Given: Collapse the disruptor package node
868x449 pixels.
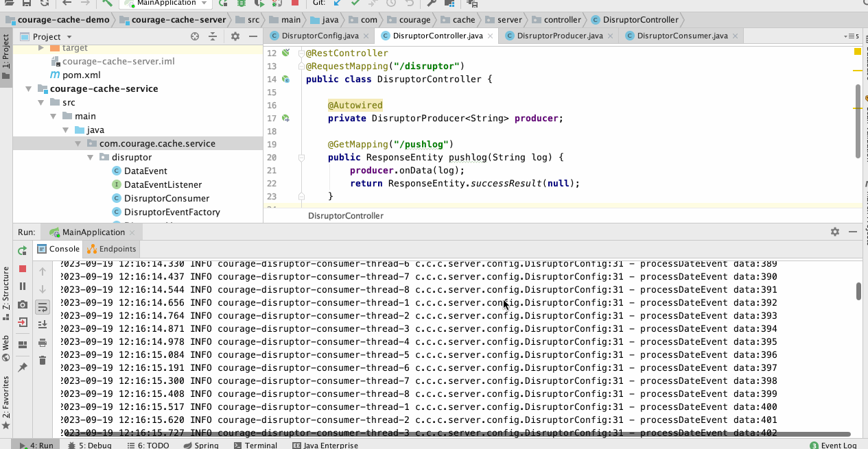Looking at the screenshot, I should 91,158.
